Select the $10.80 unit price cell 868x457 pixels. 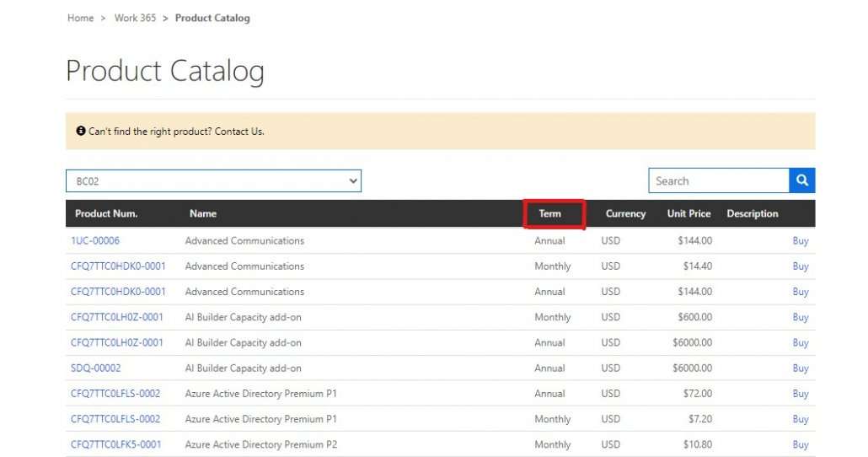point(698,444)
